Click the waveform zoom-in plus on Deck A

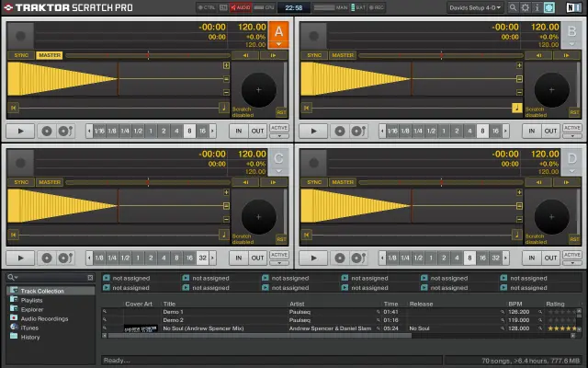[x=225, y=66]
